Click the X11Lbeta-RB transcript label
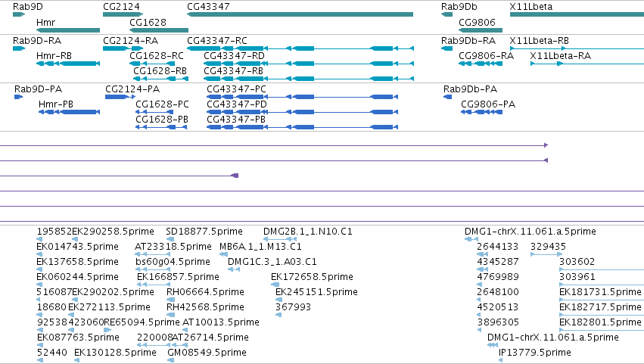Screen dimensions: 644x364 pos(540,41)
